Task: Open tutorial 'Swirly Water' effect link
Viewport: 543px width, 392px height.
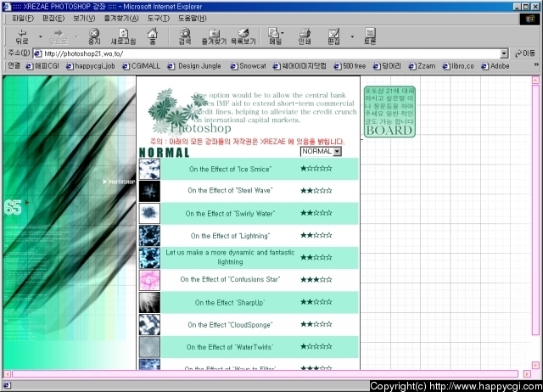Action: click(x=230, y=214)
